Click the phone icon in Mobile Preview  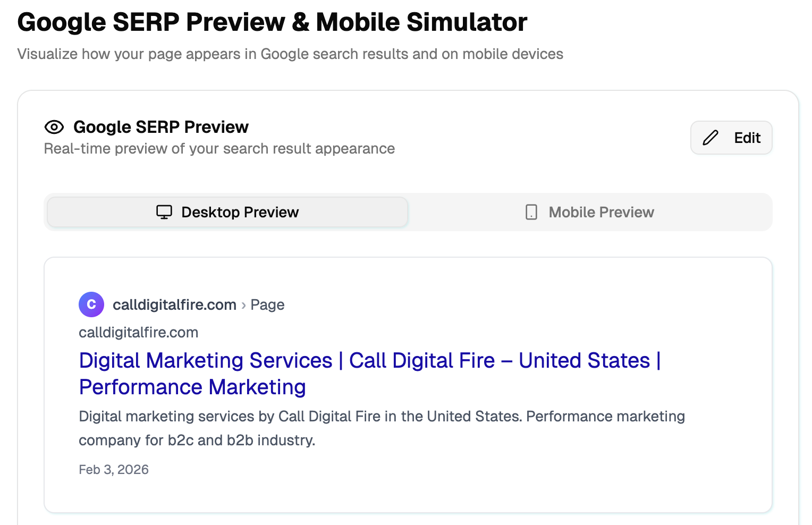pos(531,212)
